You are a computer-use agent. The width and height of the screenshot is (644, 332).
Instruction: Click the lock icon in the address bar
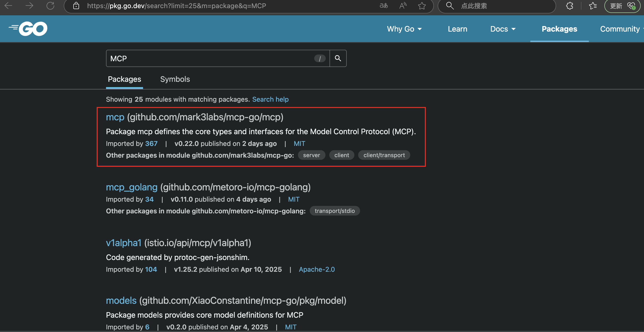76,6
